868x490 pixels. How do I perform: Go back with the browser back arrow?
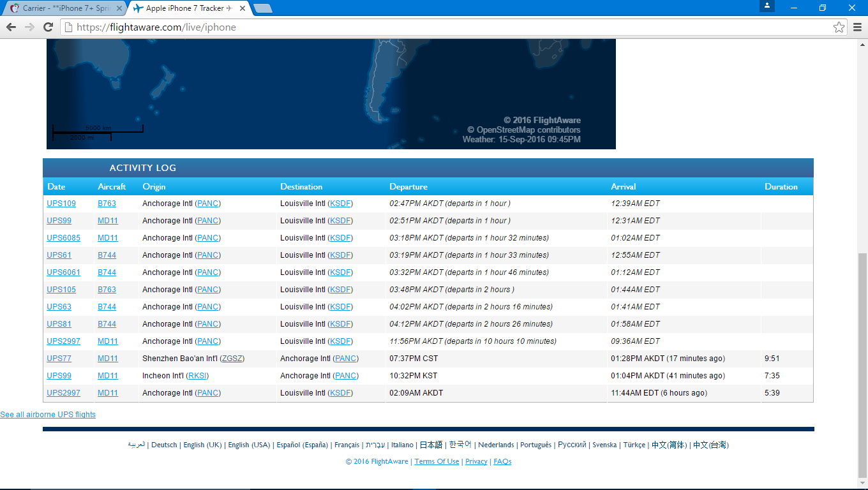(x=11, y=27)
